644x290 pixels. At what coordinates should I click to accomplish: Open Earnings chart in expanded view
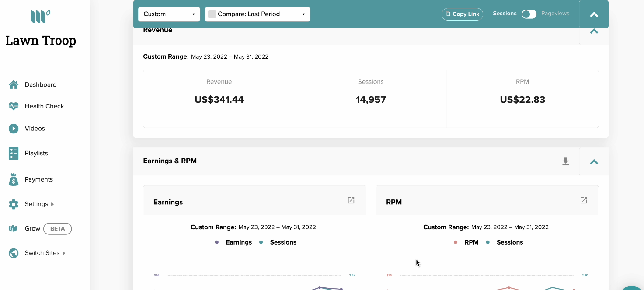351,200
